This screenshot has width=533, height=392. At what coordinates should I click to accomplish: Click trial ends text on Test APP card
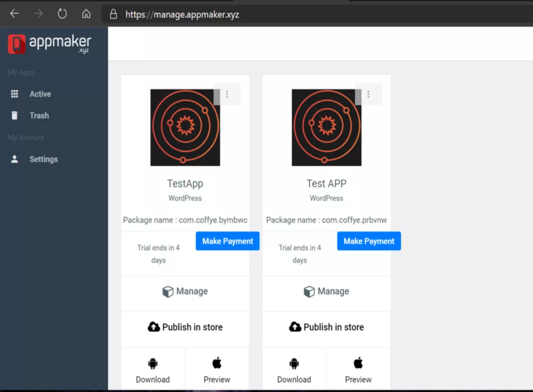[x=300, y=254]
